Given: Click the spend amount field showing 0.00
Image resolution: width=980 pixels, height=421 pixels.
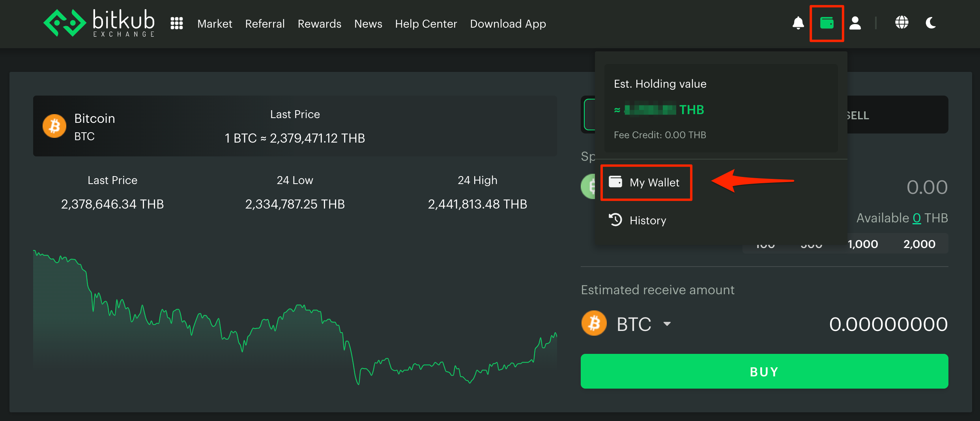Looking at the screenshot, I should coord(927,187).
